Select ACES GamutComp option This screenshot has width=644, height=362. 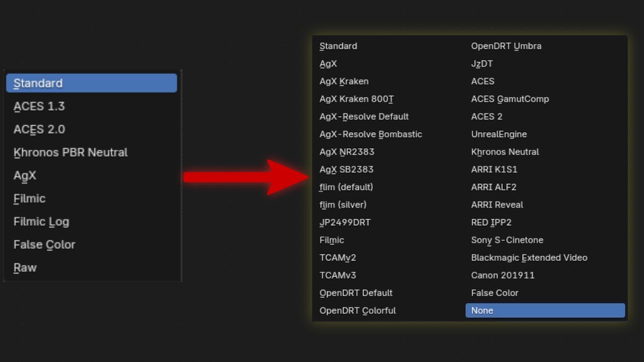[x=510, y=99]
